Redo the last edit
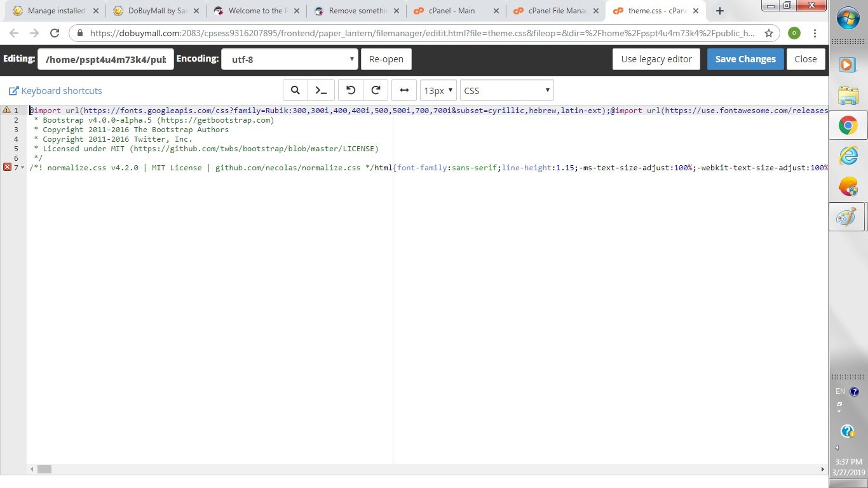 pos(376,90)
